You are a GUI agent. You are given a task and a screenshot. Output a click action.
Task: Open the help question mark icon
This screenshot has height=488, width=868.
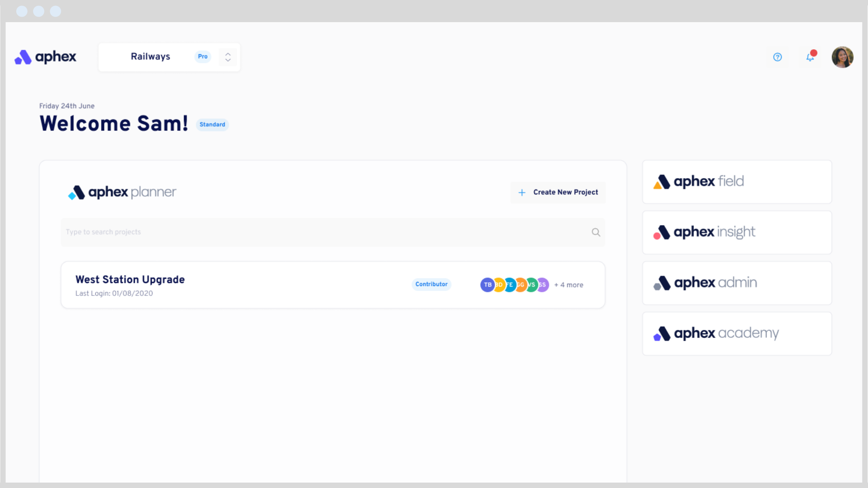(777, 57)
